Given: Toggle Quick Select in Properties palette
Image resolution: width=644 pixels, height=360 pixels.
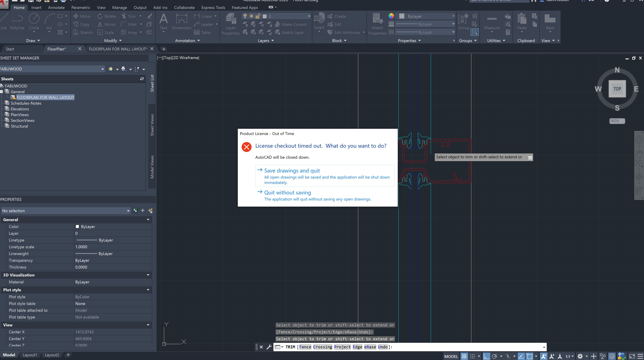Looking at the screenshot, I should click(x=150, y=211).
